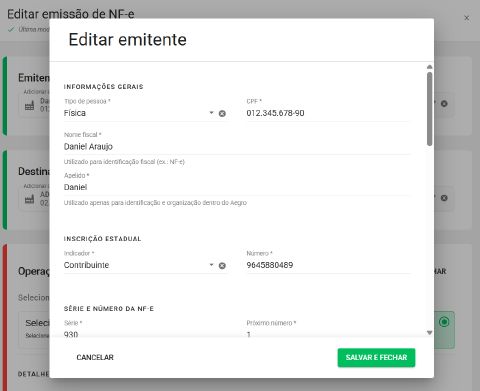Edit the Nome fiscal field Daniel Araujo
The height and width of the screenshot is (391, 480).
pyautogui.click(x=237, y=147)
